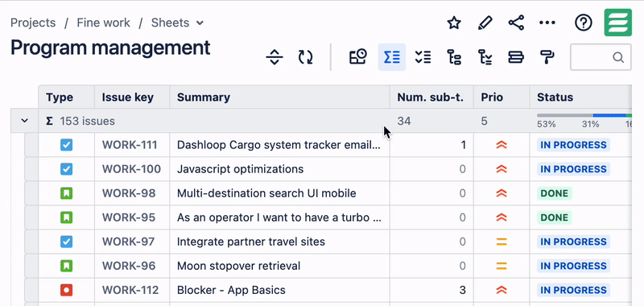The image size is (644, 306).
Task: Click IN PROGRESS status of WORK-96
Action: pos(573,267)
